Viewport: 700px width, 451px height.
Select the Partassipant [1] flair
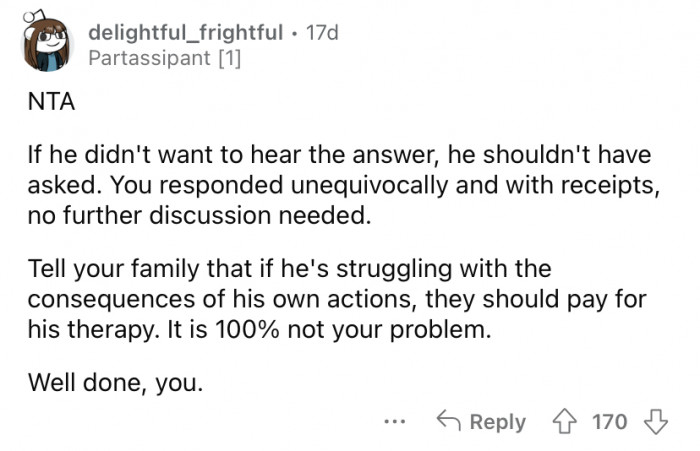point(165,58)
